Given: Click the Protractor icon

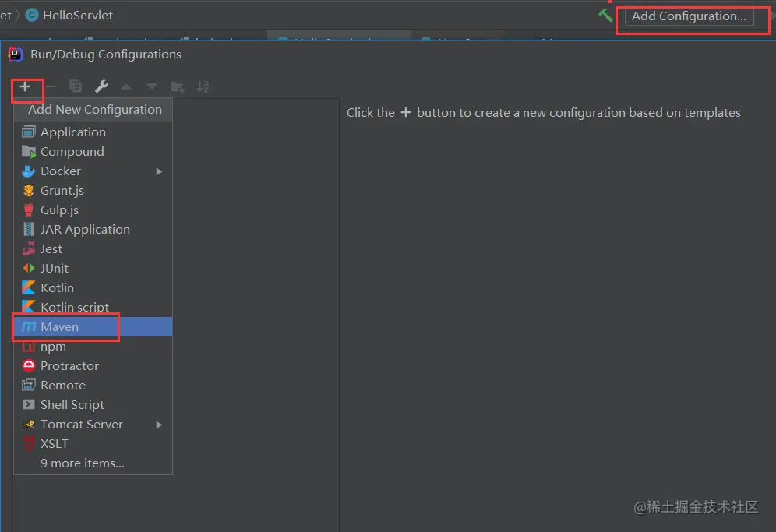Looking at the screenshot, I should (29, 366).
